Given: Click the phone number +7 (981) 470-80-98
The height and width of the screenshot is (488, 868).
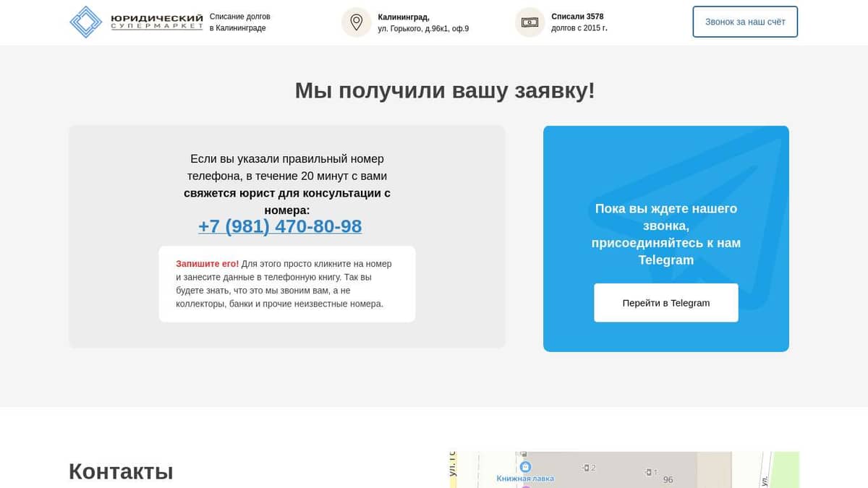Looking at the screenshot, I should [280, 226].
